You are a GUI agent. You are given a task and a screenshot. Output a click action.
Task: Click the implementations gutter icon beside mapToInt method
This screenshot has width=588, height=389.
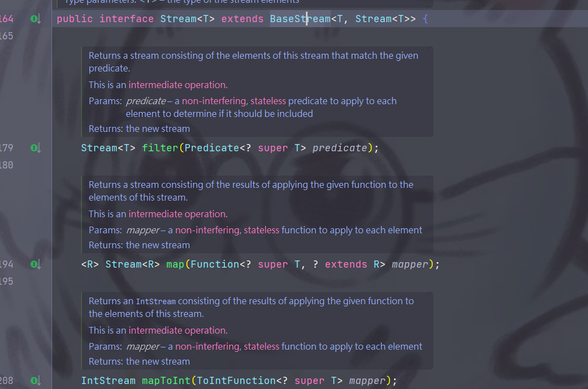click(x=35, y=381)
